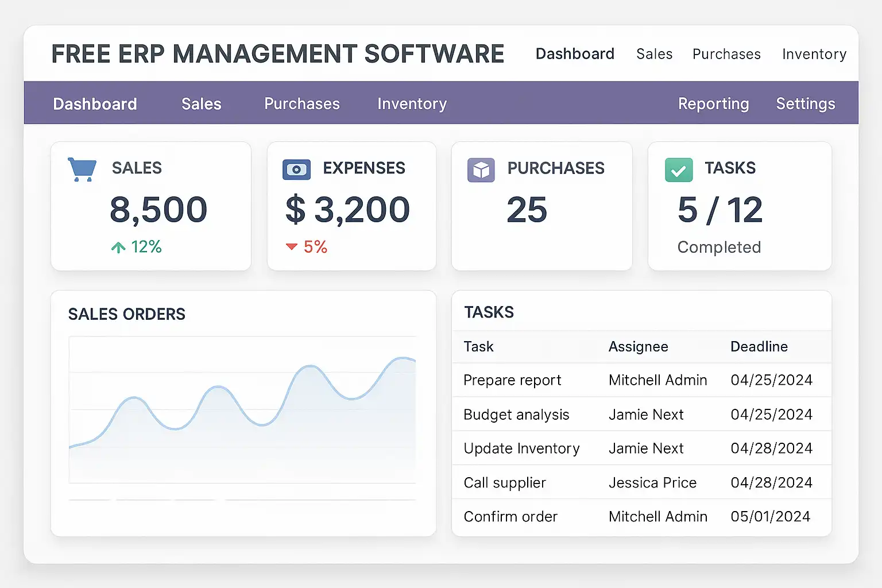
Task: Click the 5 / 12 completed tasks figure
Action: click(x=719, y=210)
